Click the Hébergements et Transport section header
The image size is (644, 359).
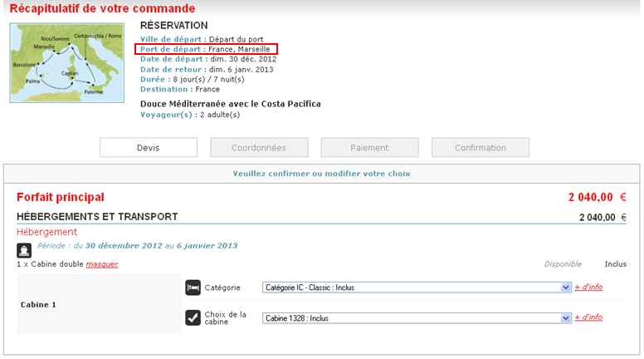[97, 216]
